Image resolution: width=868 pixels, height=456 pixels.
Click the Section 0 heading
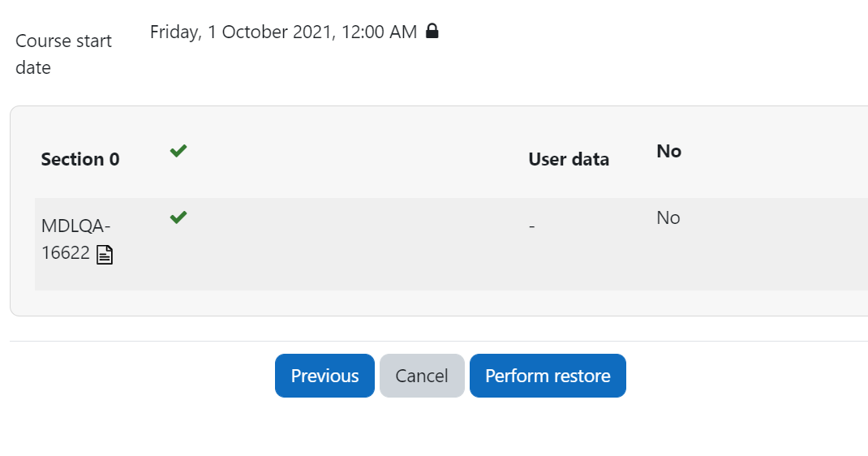(x=80, y=159)
